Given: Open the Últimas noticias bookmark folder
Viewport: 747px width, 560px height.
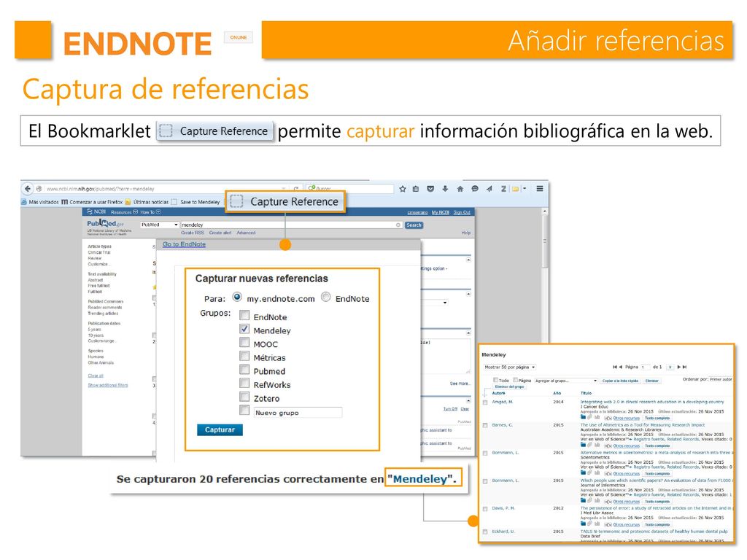Looking at the screenshot, I should click(147, 202).
